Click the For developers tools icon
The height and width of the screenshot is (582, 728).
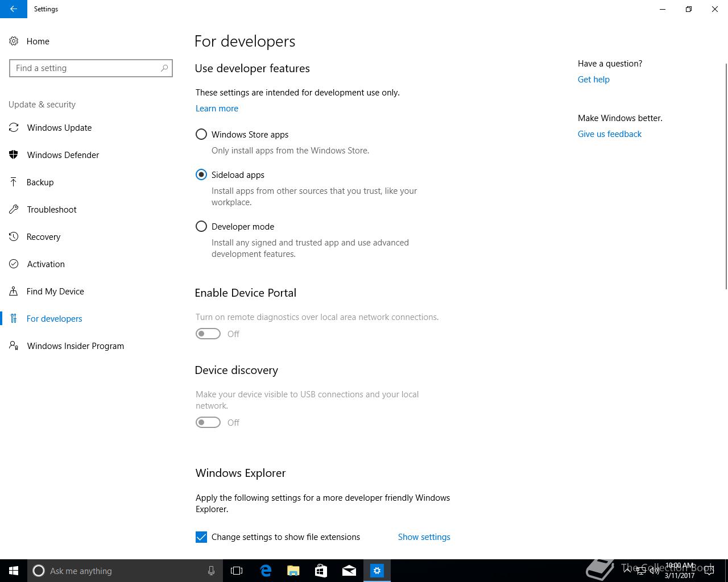[14, 318]
